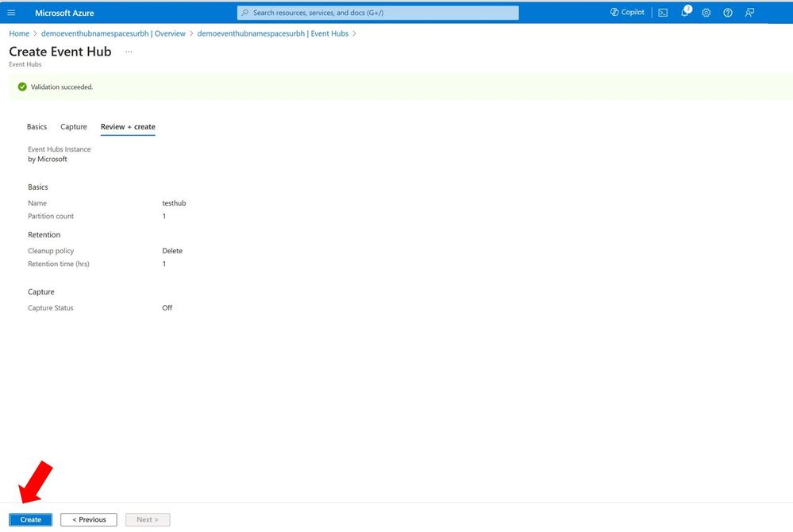The width and height of the screenshot is (793, 532).
Task: Click the Retention time (hrs) label
Action: [59, 264]
